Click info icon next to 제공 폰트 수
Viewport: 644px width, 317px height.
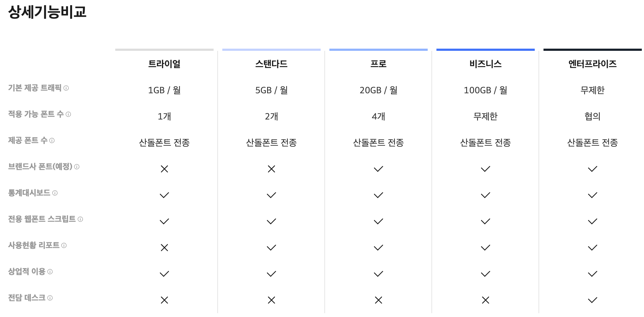[x=52, y=140]
